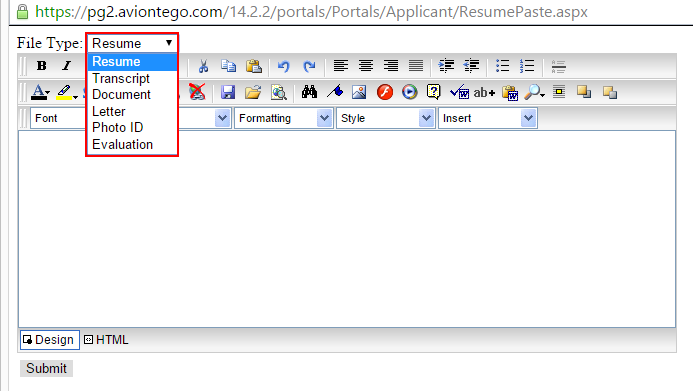Click the Cut scissors icon
Screen dimensions: 693x391
coord(203,66)
